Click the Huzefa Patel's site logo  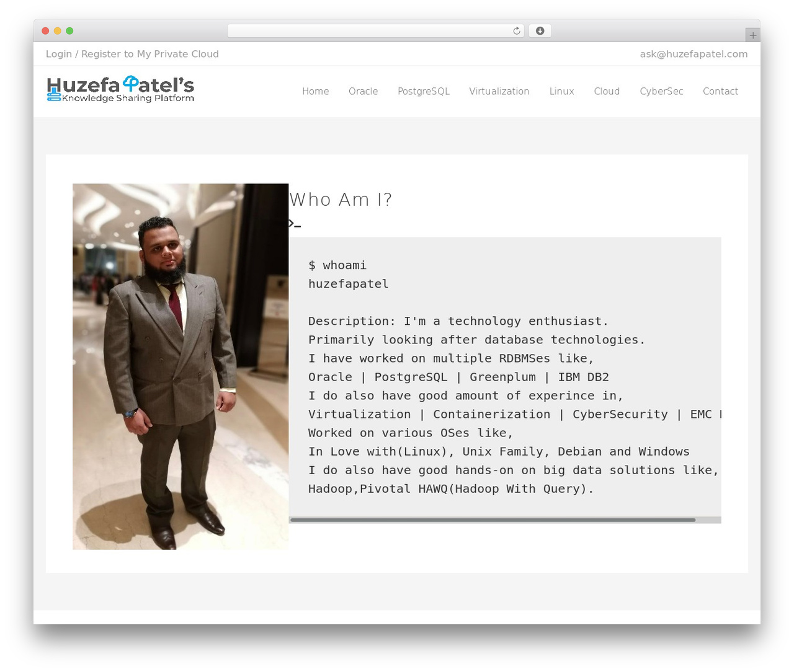[120, 89]
